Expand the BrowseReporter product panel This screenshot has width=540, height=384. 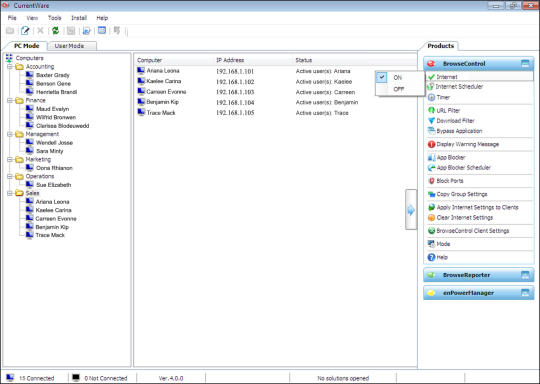pyautogui.click(x=525, y=275)
